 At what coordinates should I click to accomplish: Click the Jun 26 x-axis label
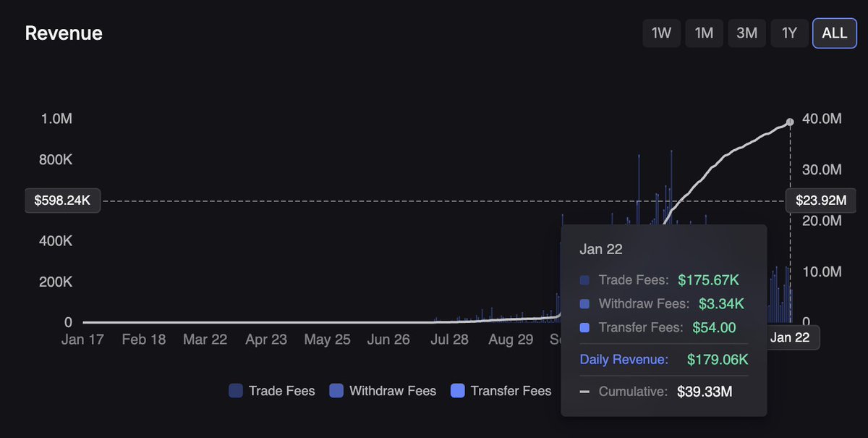(388, 340)
